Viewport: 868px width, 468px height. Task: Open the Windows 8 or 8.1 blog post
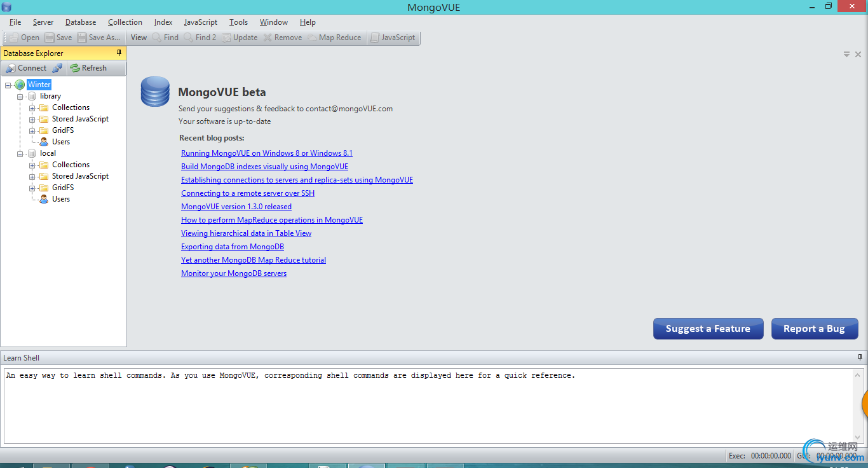pyautogui.click(x=267, y=153)
